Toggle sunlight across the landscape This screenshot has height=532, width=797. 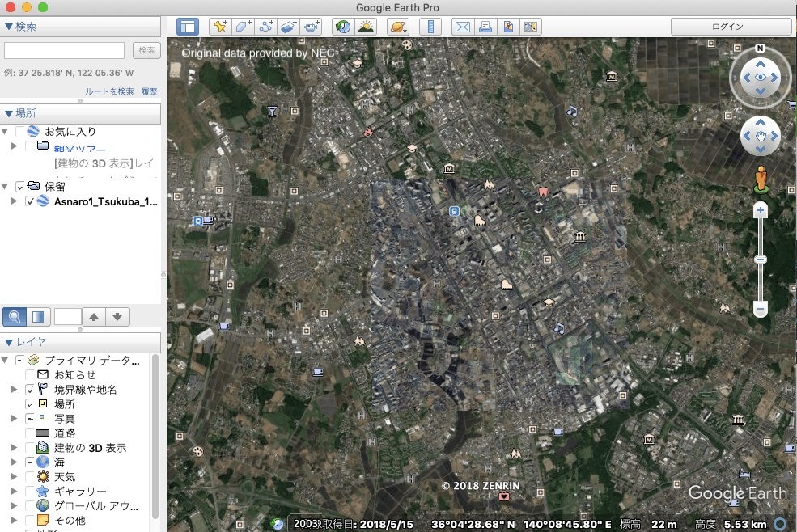click(366, 27)
